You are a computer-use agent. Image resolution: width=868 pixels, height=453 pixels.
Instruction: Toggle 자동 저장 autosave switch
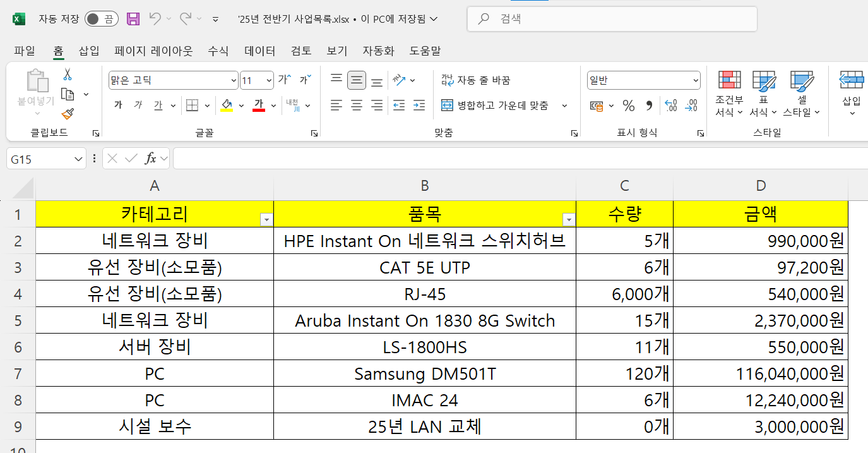(102, 19)
